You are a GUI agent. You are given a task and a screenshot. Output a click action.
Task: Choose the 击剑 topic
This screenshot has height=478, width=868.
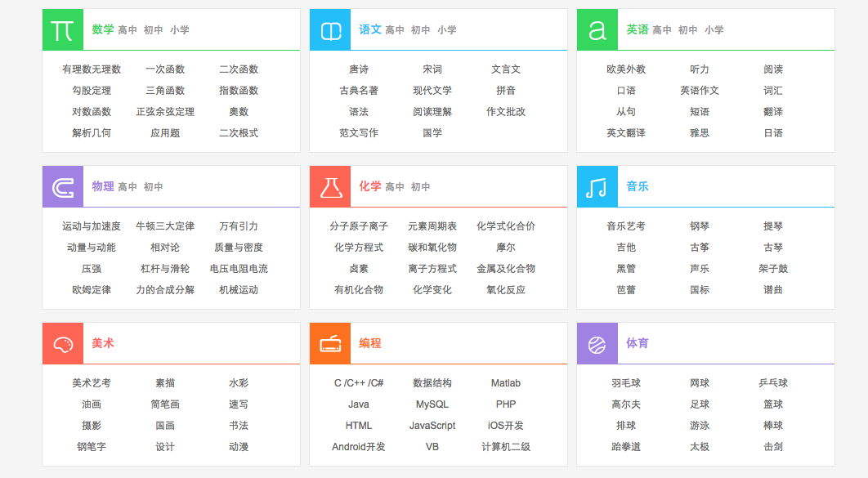[773, 447]
